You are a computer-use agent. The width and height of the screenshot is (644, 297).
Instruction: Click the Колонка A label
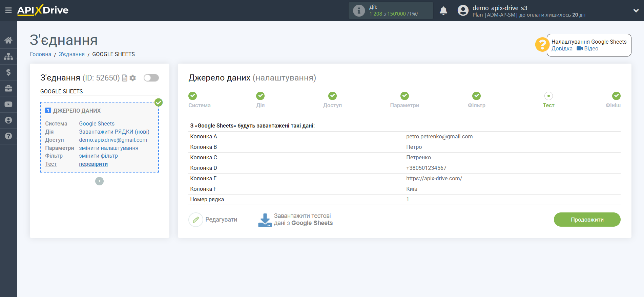[x=204, y=137]
